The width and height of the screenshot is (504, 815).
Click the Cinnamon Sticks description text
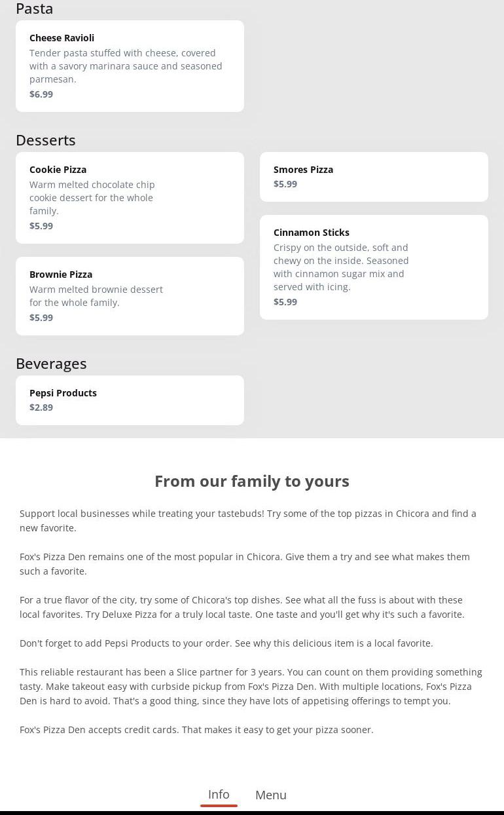click(341, 267)
